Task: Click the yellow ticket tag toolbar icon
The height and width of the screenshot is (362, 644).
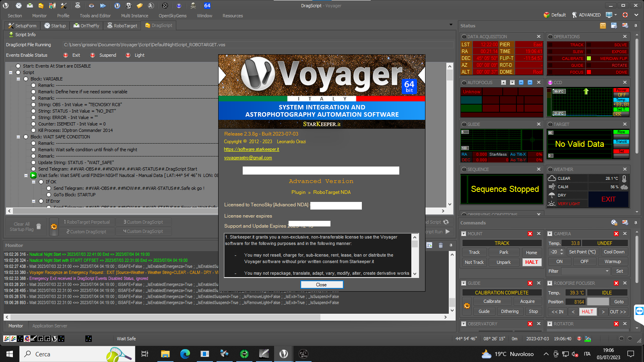Action: 139,6
